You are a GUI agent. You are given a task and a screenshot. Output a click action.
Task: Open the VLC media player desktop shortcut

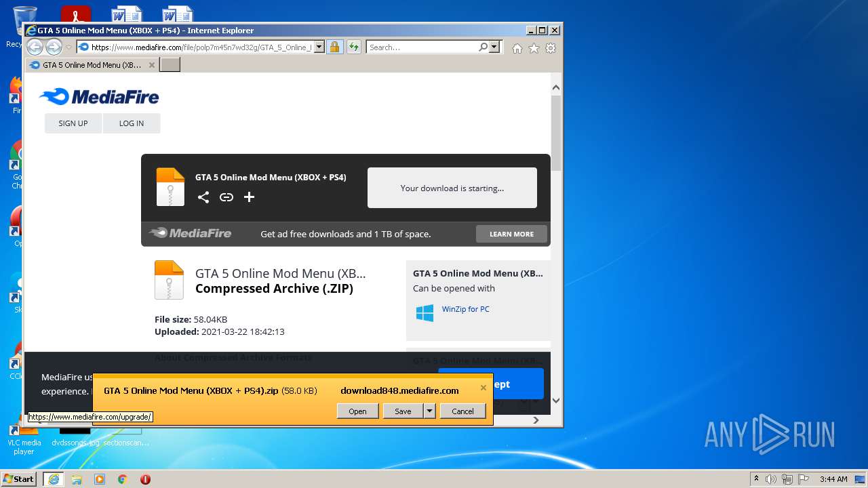coord(24,439)
